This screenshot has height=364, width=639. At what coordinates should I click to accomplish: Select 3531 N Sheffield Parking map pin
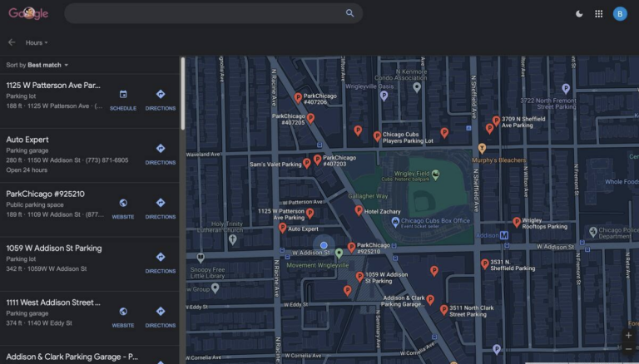click(x=484, y=264)
